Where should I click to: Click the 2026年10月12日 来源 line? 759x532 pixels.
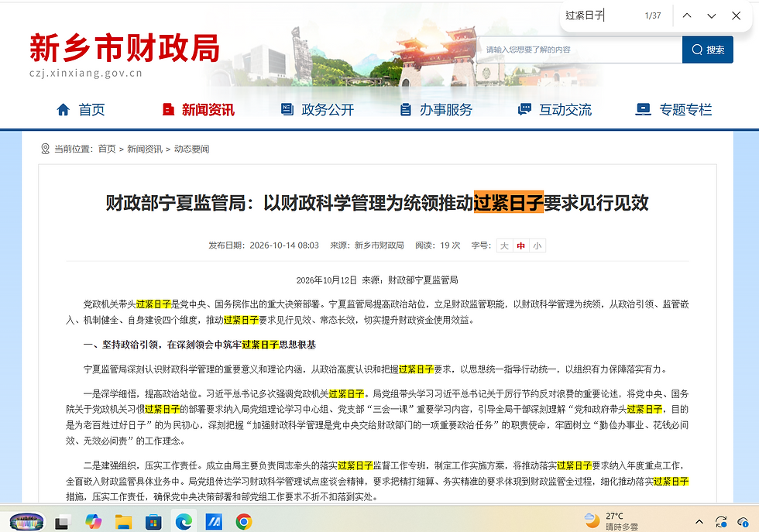377,280
